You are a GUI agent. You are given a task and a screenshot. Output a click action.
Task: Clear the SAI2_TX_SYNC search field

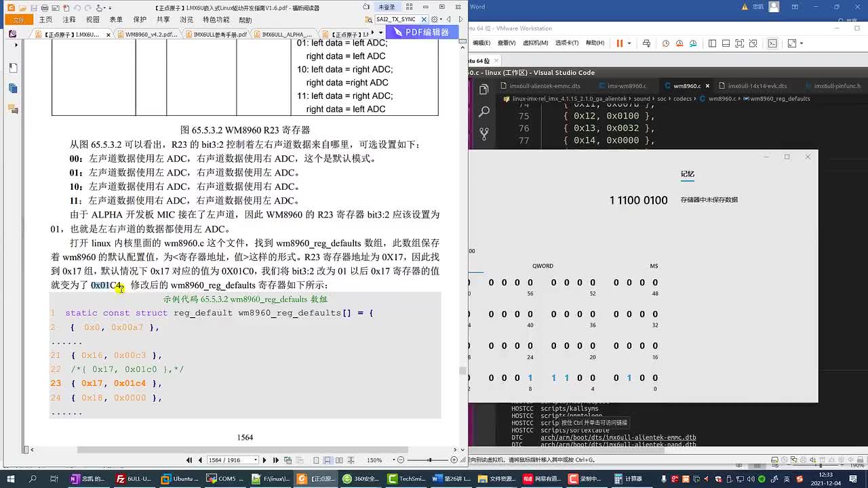coord(425,20)
